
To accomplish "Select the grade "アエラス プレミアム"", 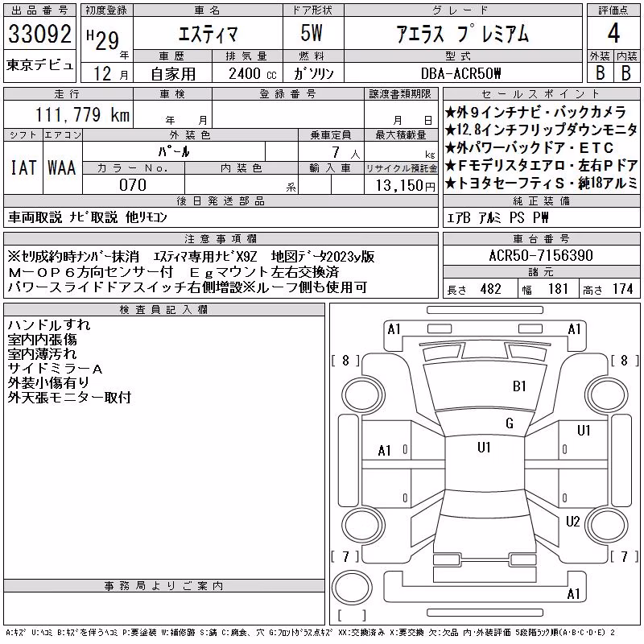I will tap(462, 34).
